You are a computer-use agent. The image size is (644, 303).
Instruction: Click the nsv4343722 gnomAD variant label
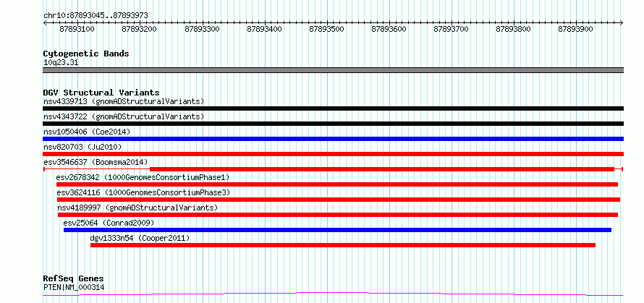(x=124, y=116)
